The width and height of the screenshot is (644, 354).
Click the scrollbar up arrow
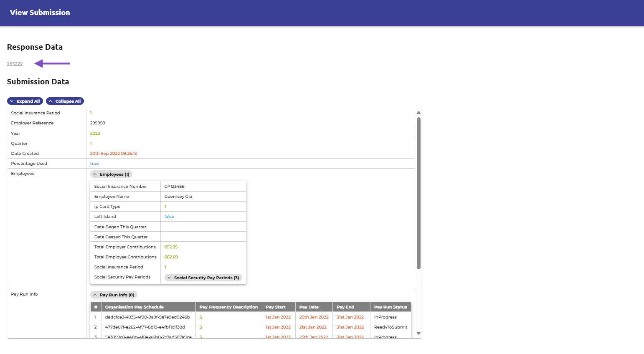(x=418, y=113)
